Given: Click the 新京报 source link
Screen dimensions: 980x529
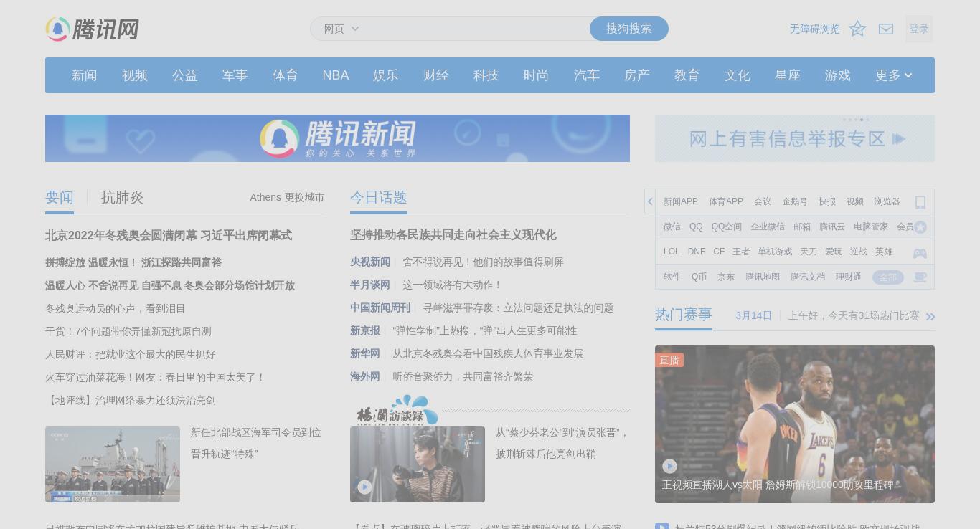Looking at the screenshot, I should pos(365,330).
